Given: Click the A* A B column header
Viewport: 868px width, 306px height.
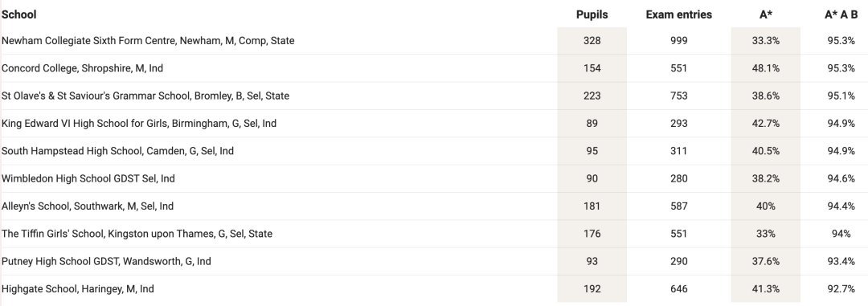Looking at the screenshot, I should [x=841, y=14].
